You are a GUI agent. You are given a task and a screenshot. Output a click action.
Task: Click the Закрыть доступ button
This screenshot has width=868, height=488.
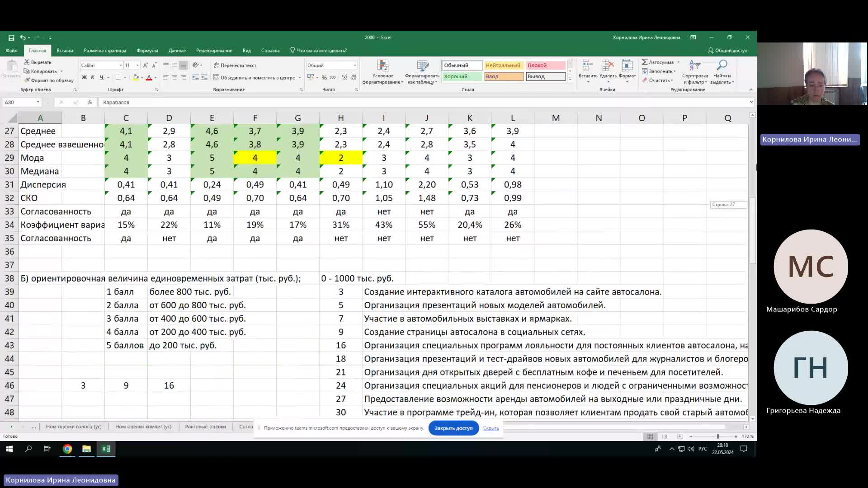coord(453,428)
